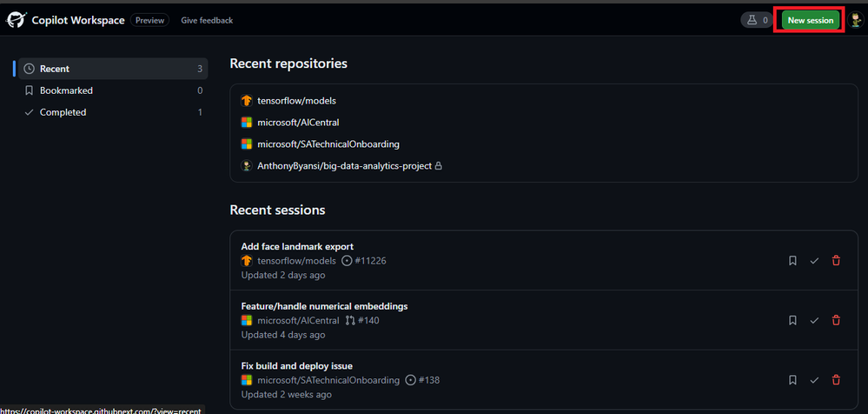Click the Microsoft icon in Feature/handle numerical embeddings session

pyautogui.click(x=247, y=320)
